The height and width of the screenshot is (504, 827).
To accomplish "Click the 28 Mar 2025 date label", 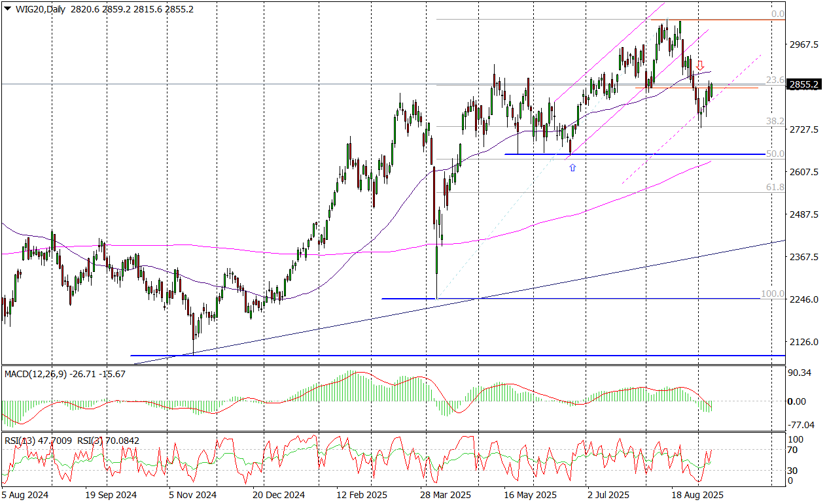I will pos(446,496).
